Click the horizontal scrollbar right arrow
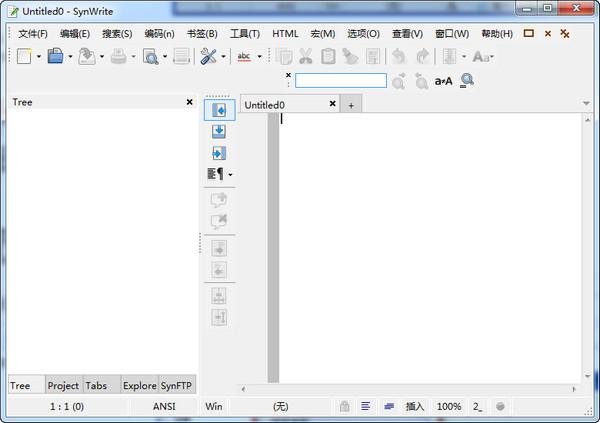The height and width of the screenshot is (423, 600). (574, 389)
